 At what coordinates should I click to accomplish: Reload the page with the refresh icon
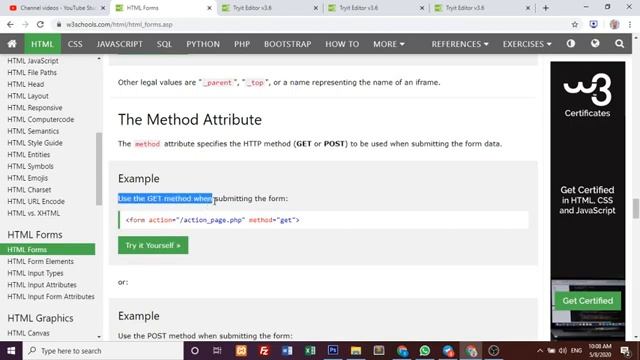[40, 24]
